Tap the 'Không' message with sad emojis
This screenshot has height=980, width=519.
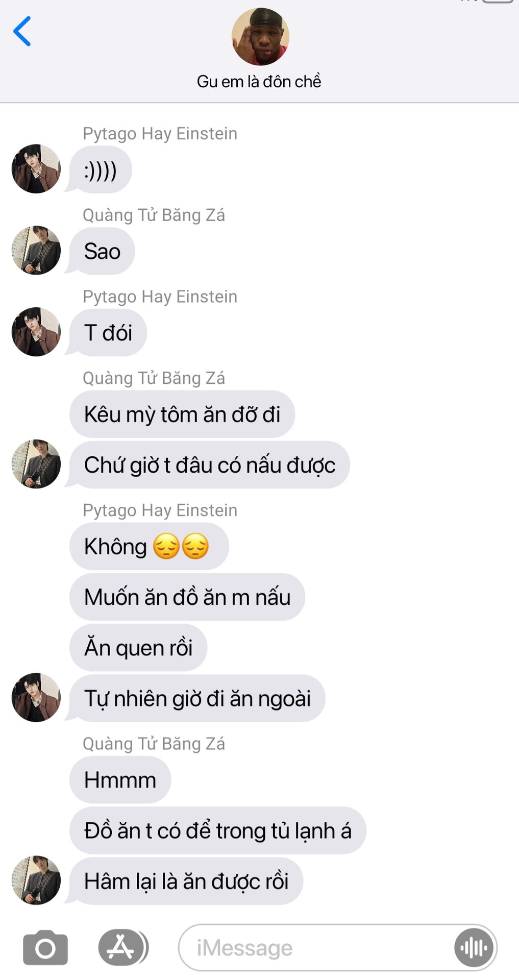click(x=149, y=546)
